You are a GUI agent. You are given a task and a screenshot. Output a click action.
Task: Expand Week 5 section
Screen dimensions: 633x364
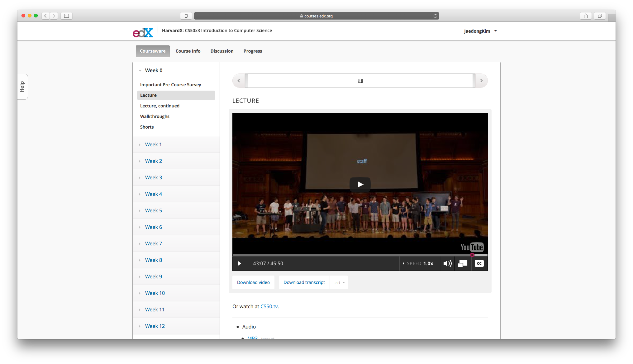coord(154,210)
